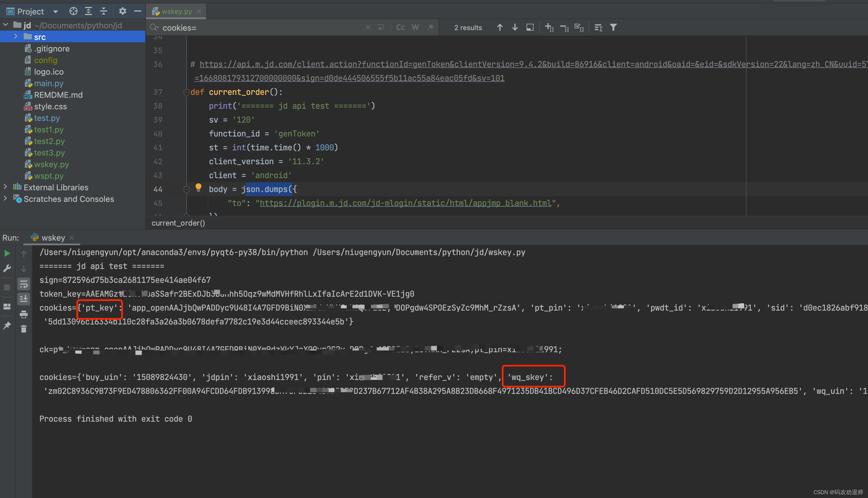This screenshot has width=868, height=498.
Task: Open the Project view dropdown
Action: 55,11
